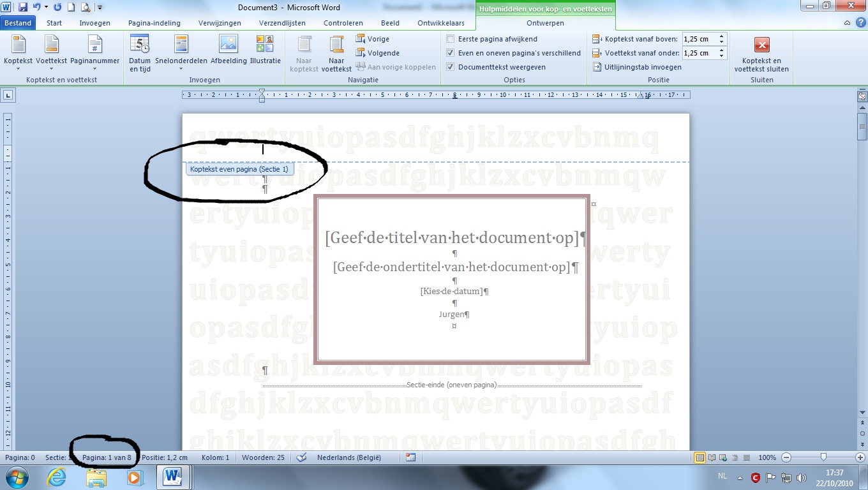868x490 pixels.
Task: Click the vertical scrollbar thumb
Action: 862,126
